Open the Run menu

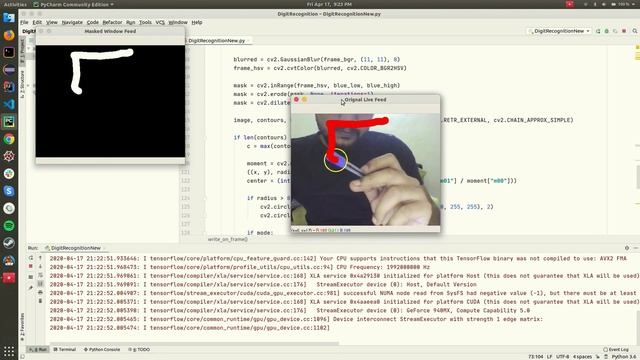click(130, 22)
